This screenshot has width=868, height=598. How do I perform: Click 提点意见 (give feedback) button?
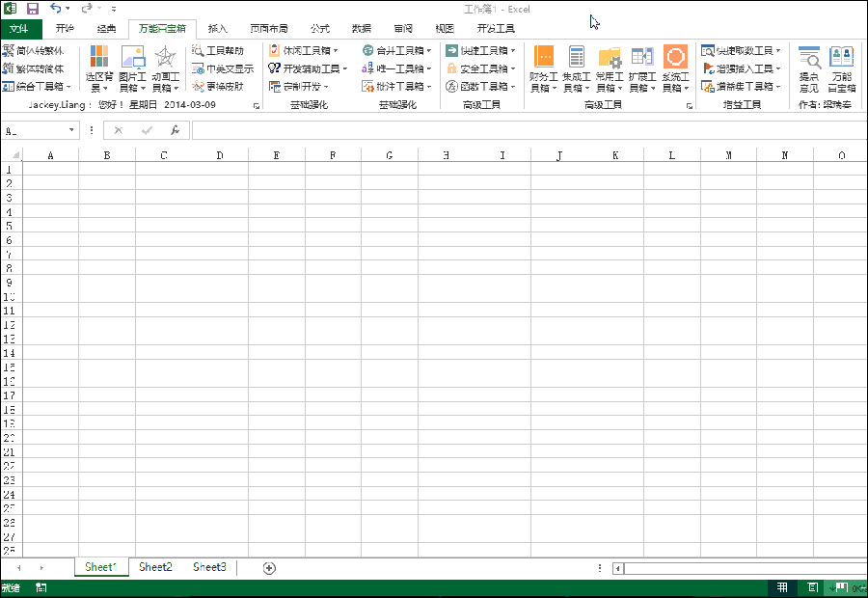pyautogui.click(x=808, y=68)
